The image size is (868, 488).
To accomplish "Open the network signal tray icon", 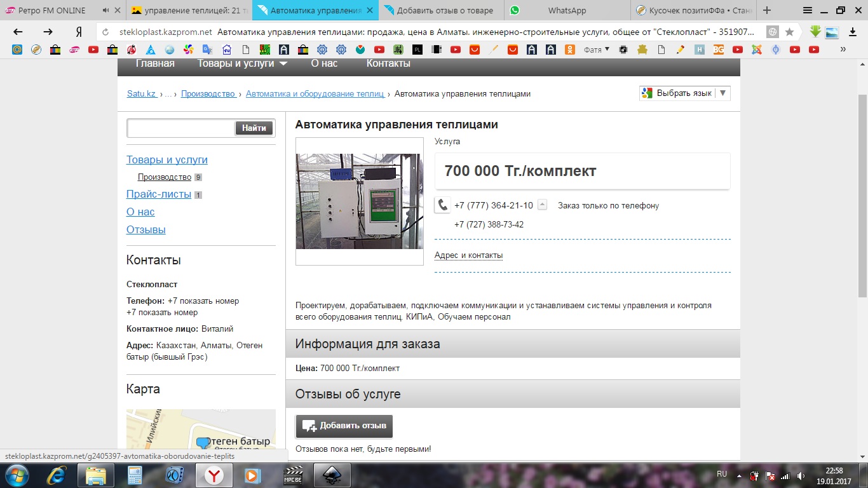I will pyautogui.click(x=786, y=475).
